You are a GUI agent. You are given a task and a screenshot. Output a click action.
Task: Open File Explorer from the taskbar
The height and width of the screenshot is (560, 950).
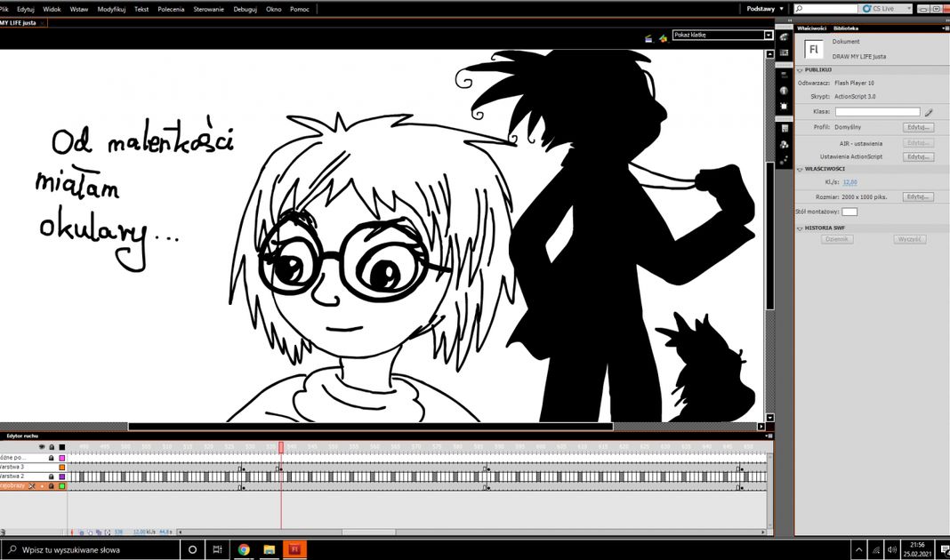[x=269, y=549]
